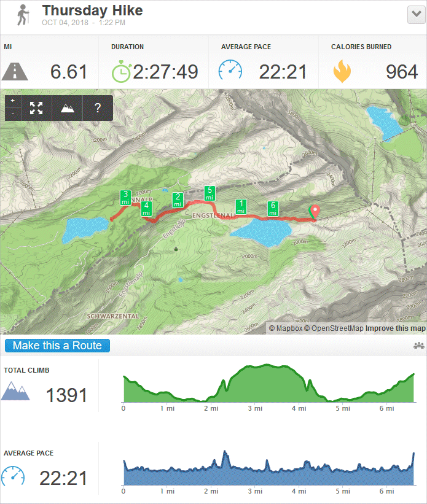This screenshot has height=504, width=427.
Task: Click the Make this a Route button
Action: (x=57, y=346)
